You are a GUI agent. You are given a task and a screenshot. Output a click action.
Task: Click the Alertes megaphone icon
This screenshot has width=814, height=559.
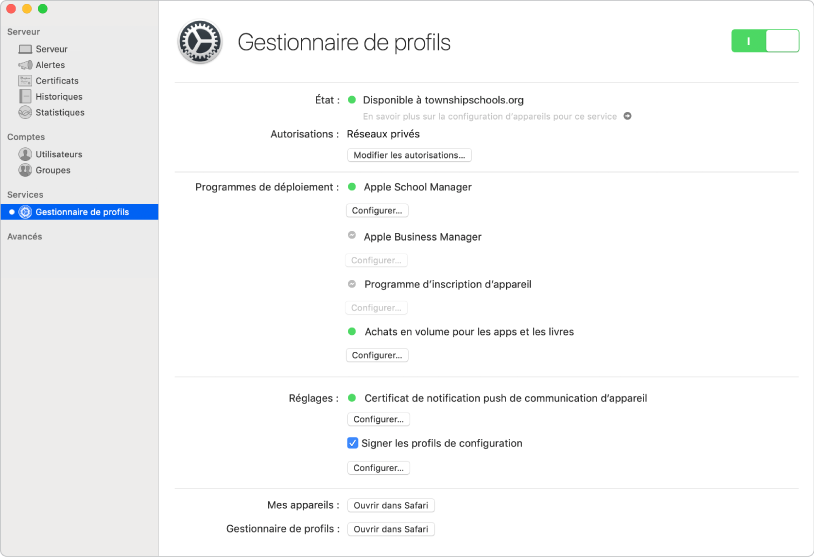(x=25, y=65)
